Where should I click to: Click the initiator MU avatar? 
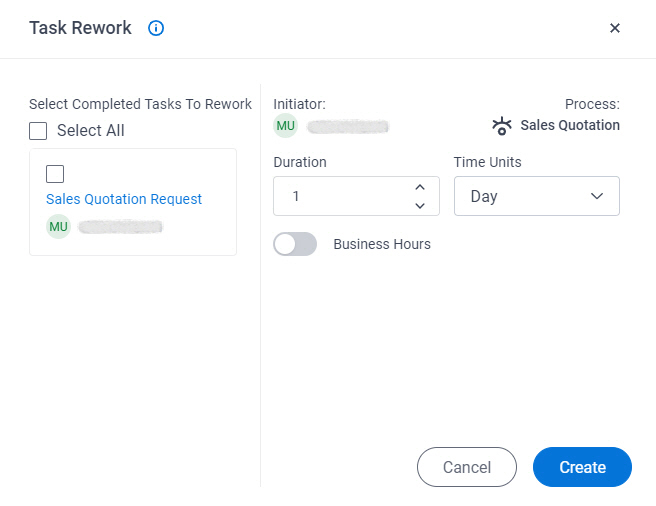click(x=286, y=126)
